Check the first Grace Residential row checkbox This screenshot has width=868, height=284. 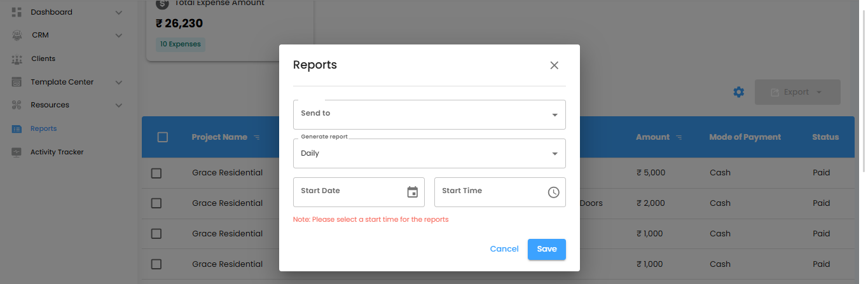[156, 173]
